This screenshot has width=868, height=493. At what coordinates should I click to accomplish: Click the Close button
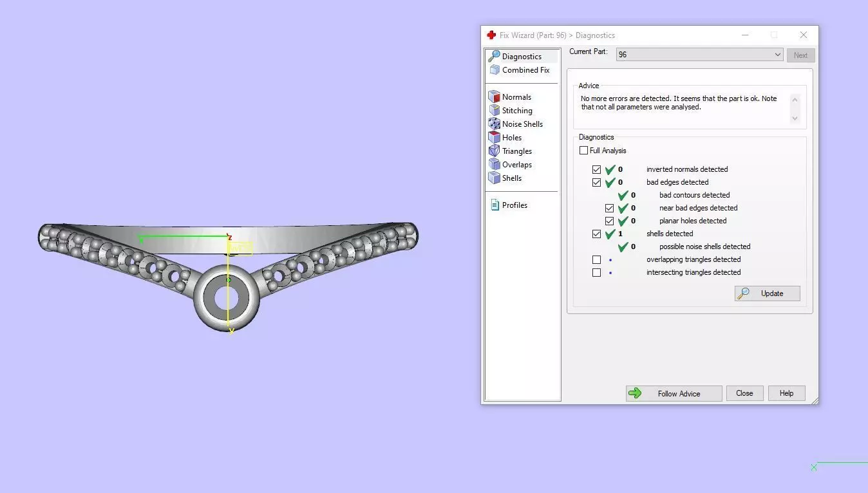coord(744,393)
